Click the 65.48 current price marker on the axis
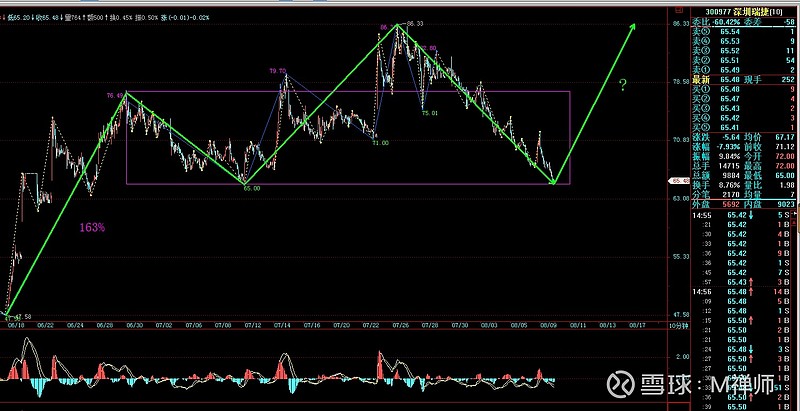This screenshot has width=800, height=411. click(x=679, y=181)
